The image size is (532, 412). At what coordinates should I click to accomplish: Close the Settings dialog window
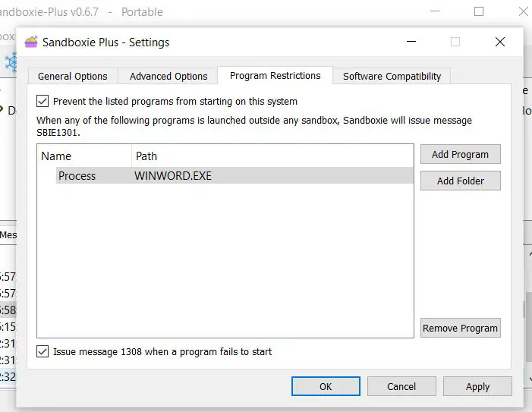click(x=500, y=42)
